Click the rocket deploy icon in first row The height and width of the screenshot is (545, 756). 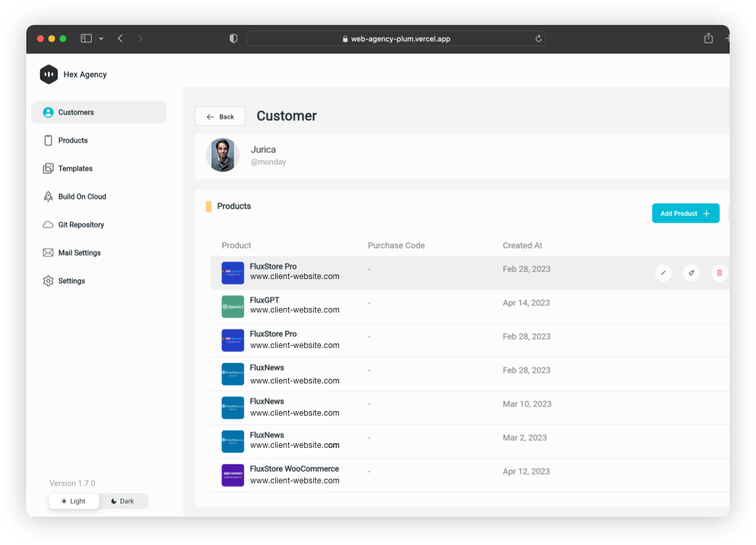tap(692, 272)
